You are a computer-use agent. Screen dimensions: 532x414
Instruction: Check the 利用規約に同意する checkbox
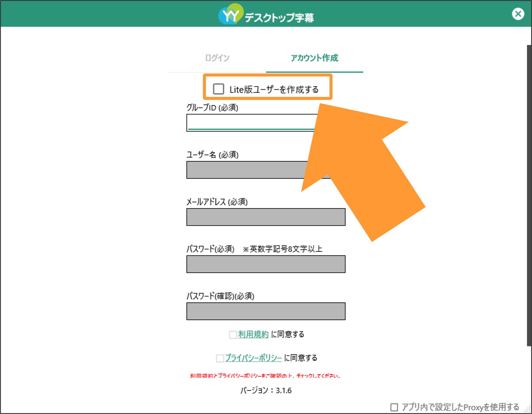(x=233, y=335)
